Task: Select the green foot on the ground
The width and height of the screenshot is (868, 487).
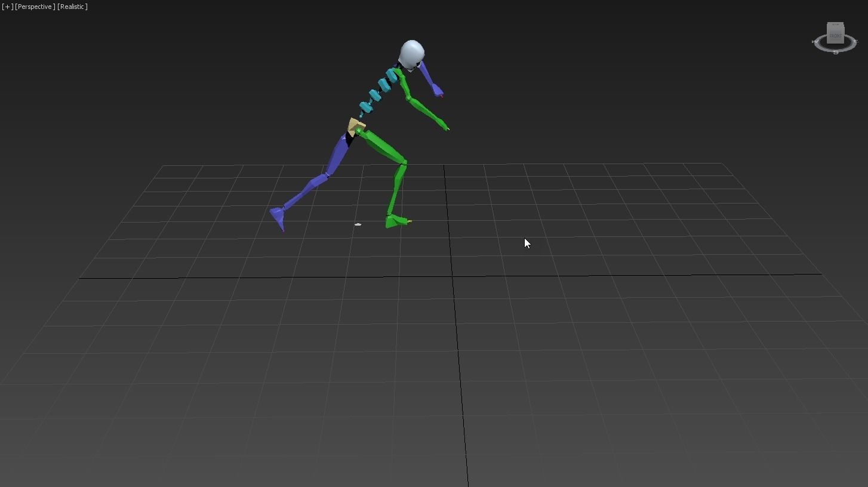Action: [x=396, y=221]
